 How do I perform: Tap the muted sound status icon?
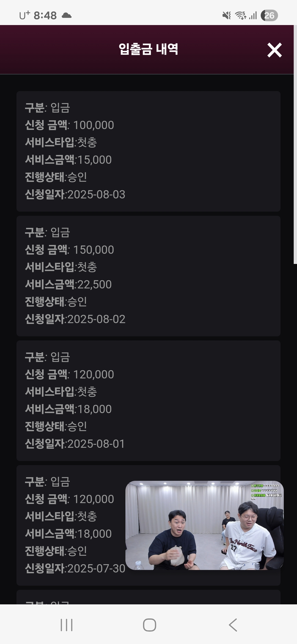pos(227,15)
